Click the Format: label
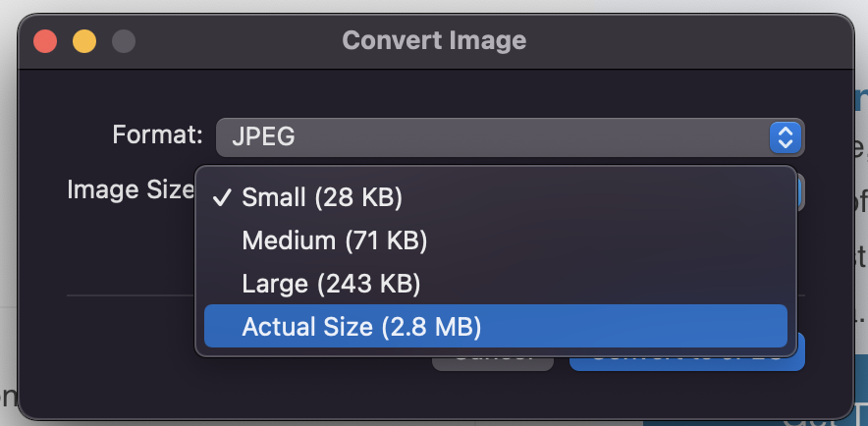The image size is (868, 426). tap(158, 134)
